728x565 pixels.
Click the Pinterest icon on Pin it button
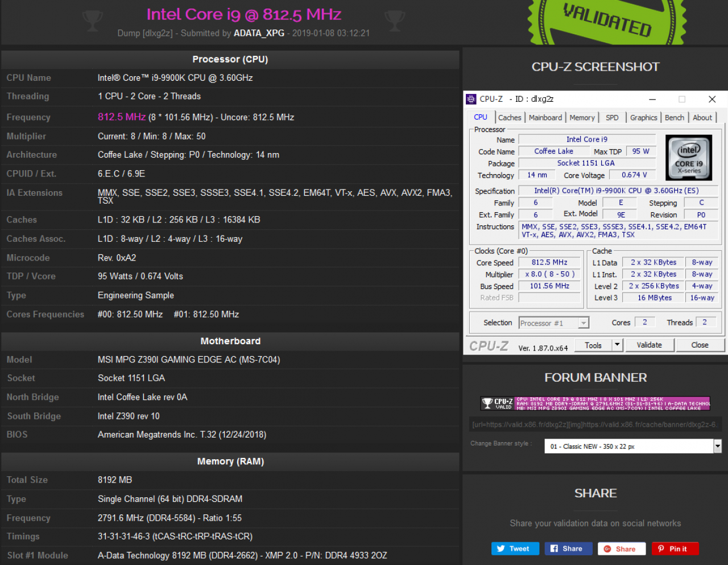(661, 548)
